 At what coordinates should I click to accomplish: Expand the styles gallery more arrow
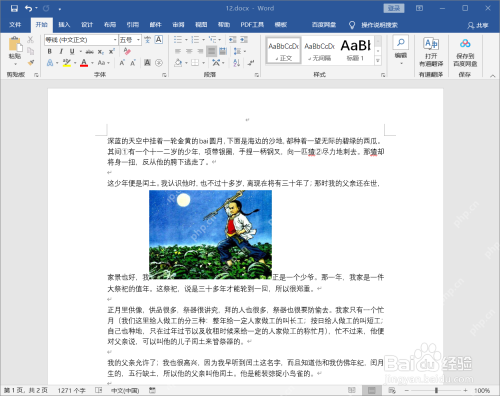coord(378,61)
